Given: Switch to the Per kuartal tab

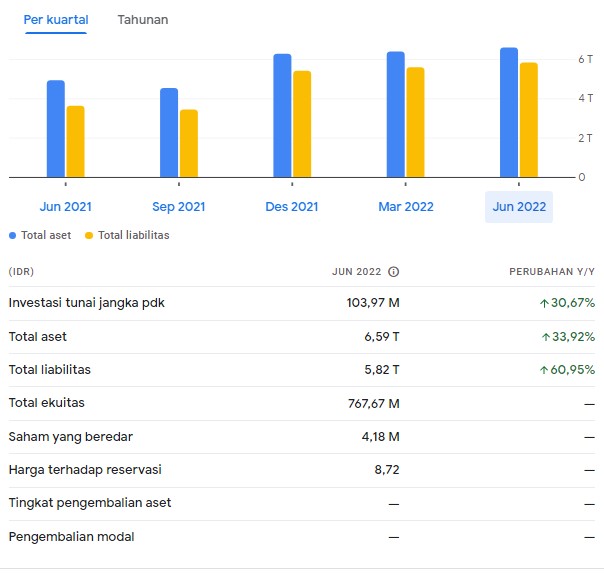Looking at the screenshot, I should pos(56,20).
